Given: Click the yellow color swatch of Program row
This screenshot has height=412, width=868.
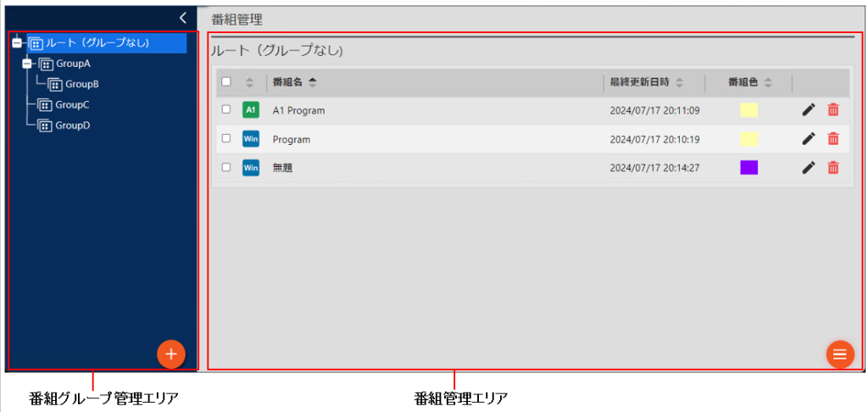Looking at the screenshot, I should coord(749,139).
